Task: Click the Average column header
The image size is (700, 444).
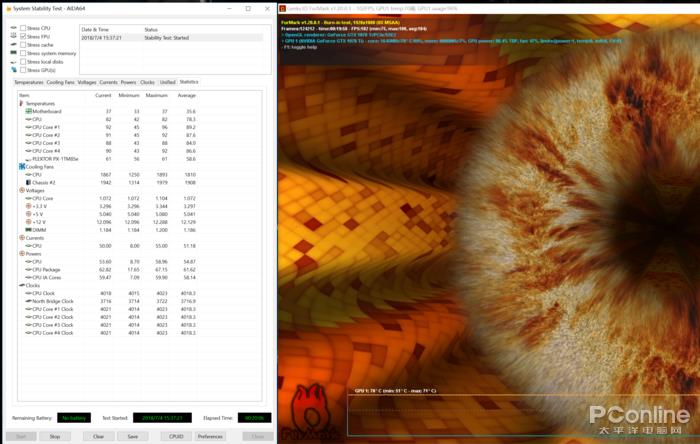Action: [187, 95]
